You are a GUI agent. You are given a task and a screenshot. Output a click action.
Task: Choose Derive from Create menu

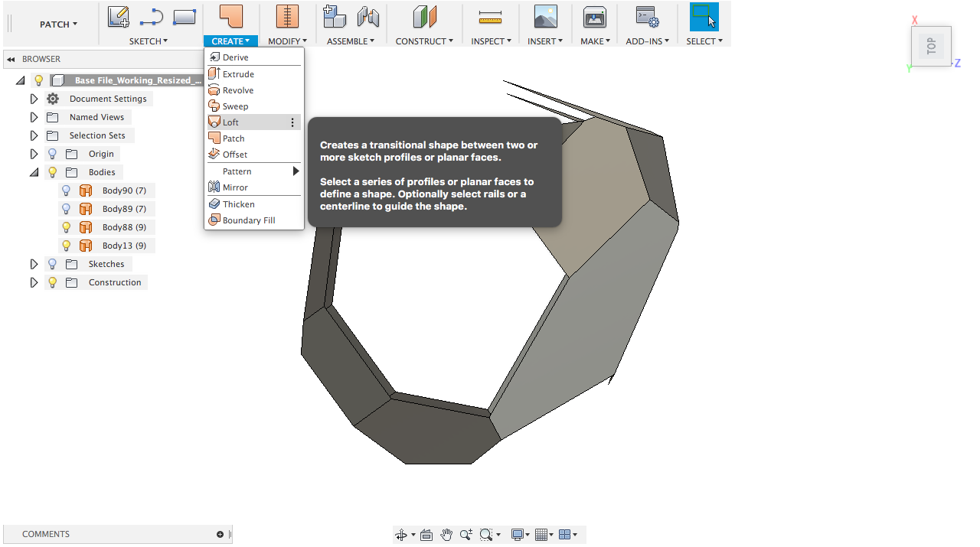pyautogui.click(x=254, y=57)
